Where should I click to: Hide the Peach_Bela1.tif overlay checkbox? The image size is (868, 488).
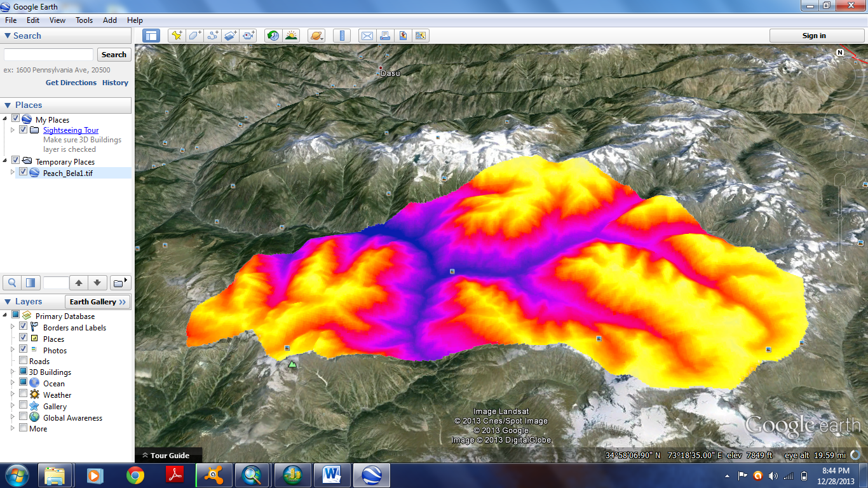click(24, 172)
